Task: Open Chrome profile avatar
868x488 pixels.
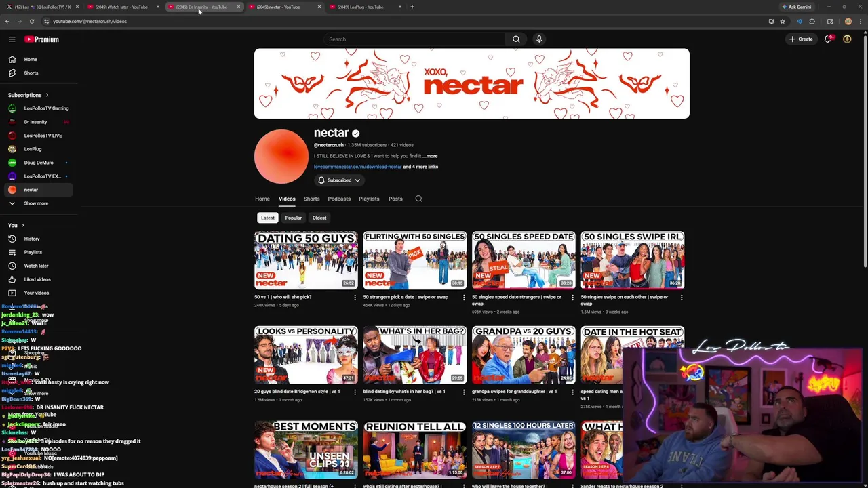Action: 848,22
